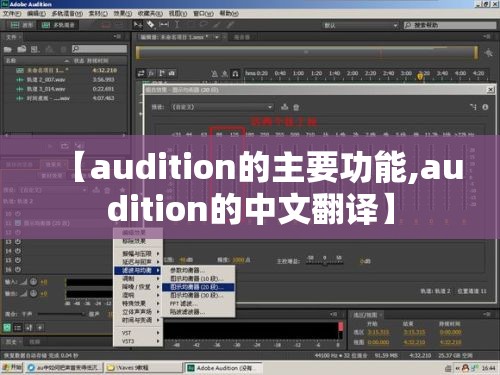Viewport: 500px width, 375px height.
Task: Expand the VST3 submenu in the context menu
Action: coord(138,341)
